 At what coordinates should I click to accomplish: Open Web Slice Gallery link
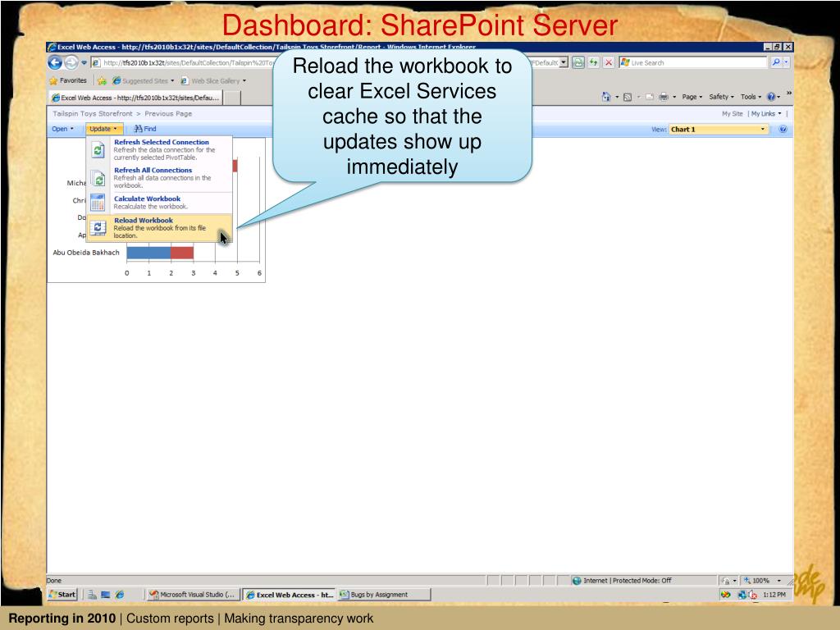click(x=213, y=81)
